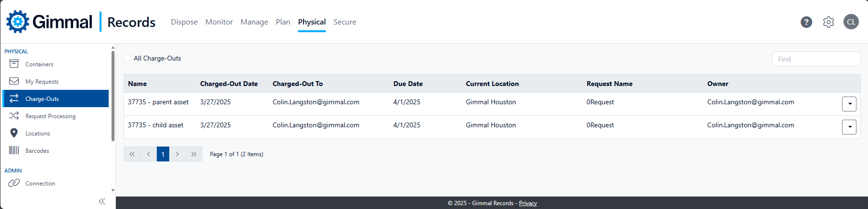Click 'Page 1 of 1 (2 Items)' text

[237, 154]
